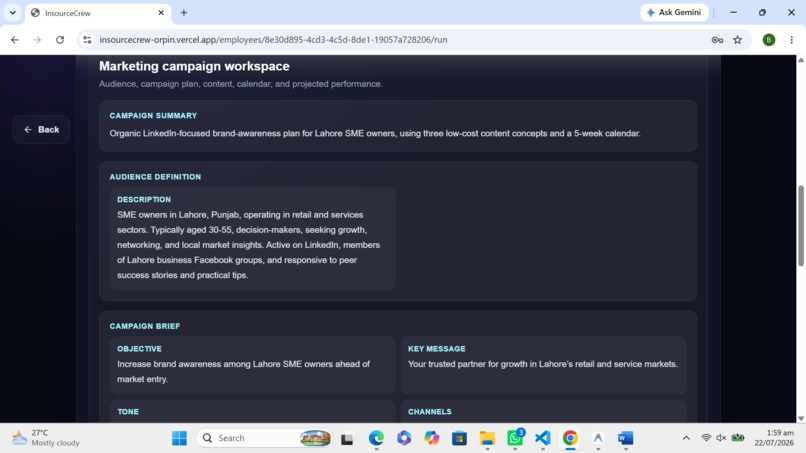This screenshot has width=806, height=453.
Task: Click the page vertical scrollbar thumb
Action: pos(801,225)
